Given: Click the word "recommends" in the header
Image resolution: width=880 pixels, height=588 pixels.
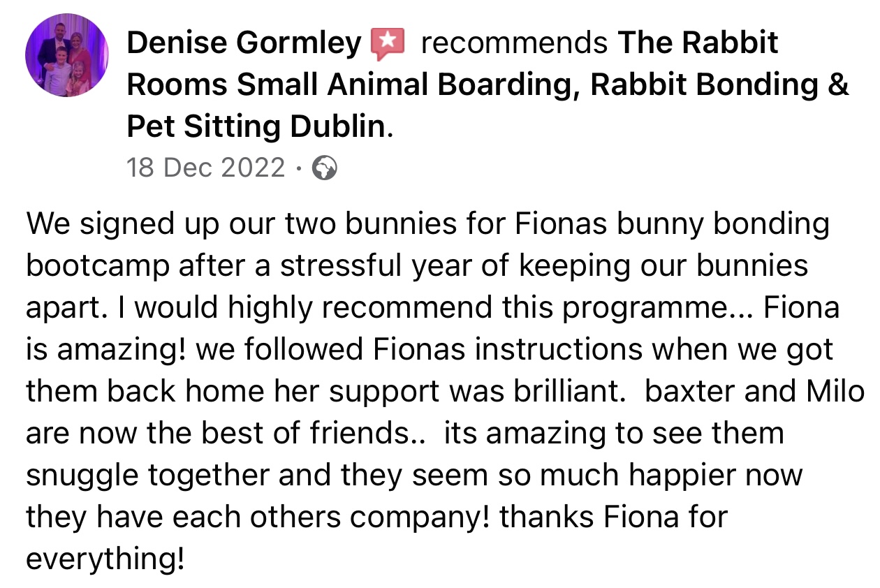Looking at the screenshot, I should 513,43.
